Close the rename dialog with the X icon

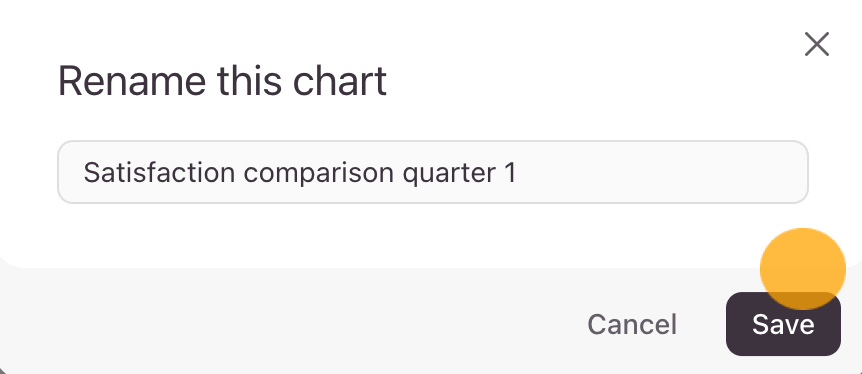click(816, 44)
